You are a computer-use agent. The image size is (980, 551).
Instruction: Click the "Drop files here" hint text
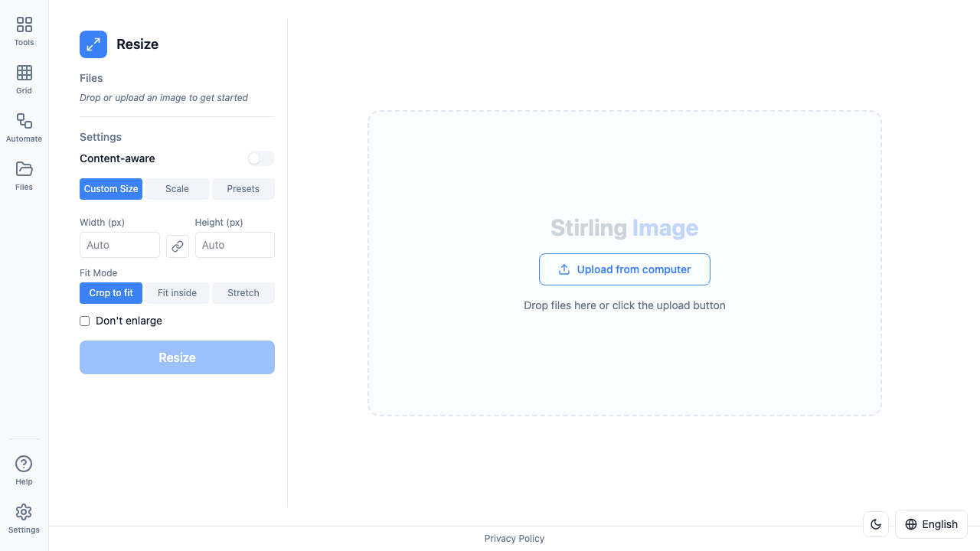click(625, 305)
